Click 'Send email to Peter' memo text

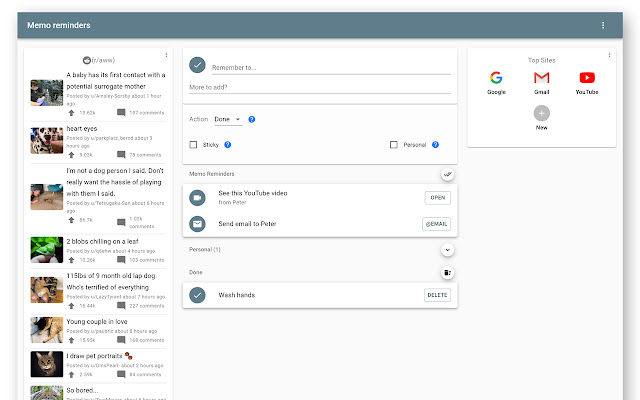point(247,224)
